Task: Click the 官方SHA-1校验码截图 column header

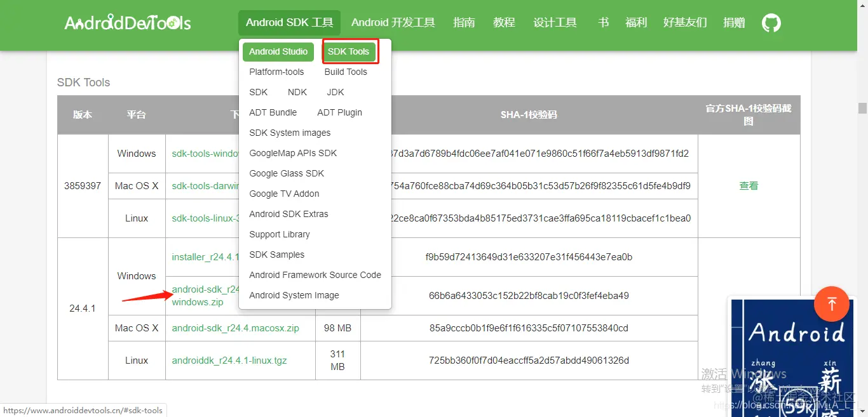Action: (x=749, y=115)
